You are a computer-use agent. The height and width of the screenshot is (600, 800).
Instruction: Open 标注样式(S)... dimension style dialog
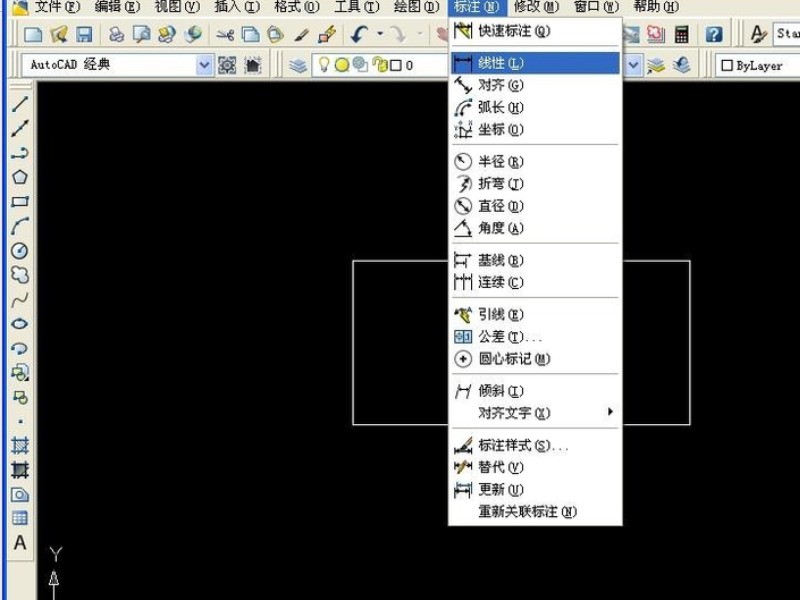(x=535, y=445)
